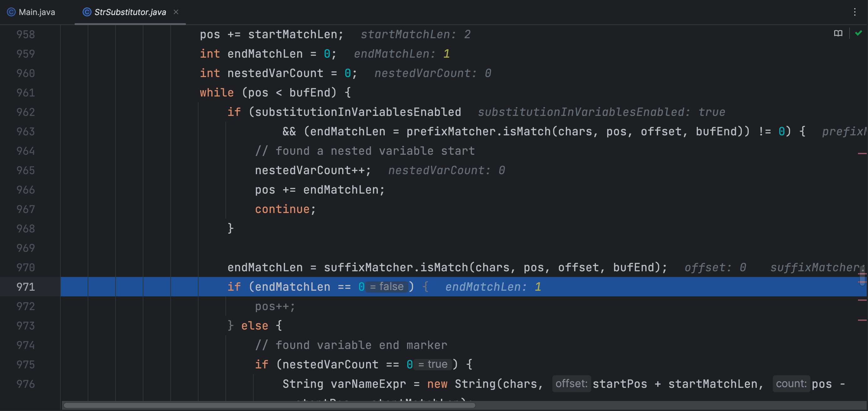The image size is (868, 411).
Task: Open the editor tabs more-options menu
Action: pos(855,12)
